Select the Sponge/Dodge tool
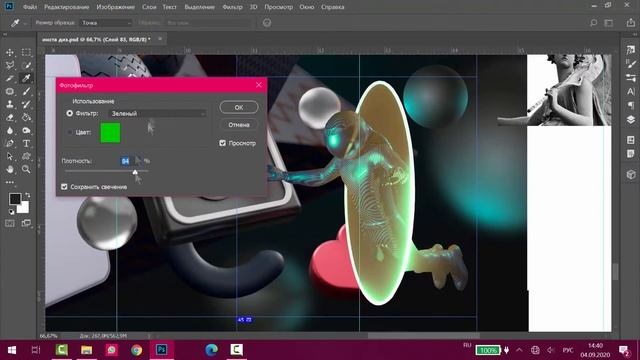Image resolution: width=640 pixels, height=360 pixels. click(26, 131)
